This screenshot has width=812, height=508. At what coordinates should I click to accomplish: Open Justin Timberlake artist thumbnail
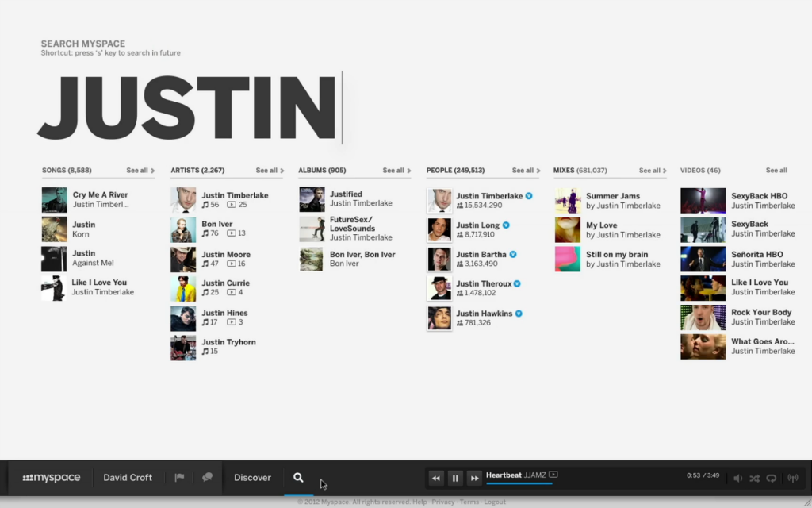183,200
